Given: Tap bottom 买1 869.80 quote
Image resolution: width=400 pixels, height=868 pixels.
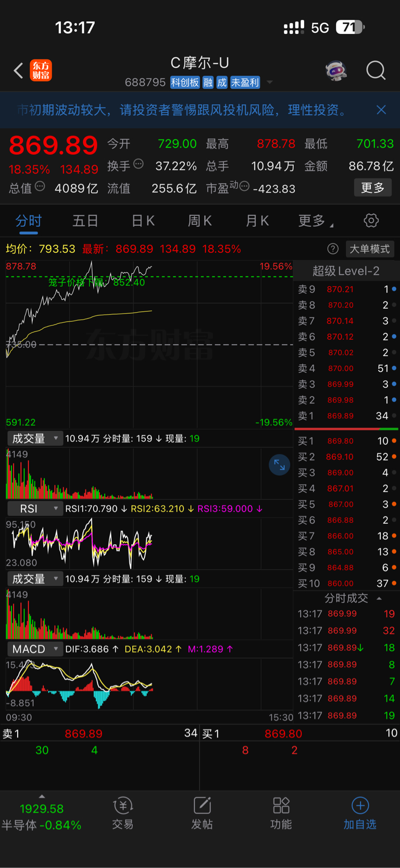Looking at the screenshot, I should coord(300,733).
